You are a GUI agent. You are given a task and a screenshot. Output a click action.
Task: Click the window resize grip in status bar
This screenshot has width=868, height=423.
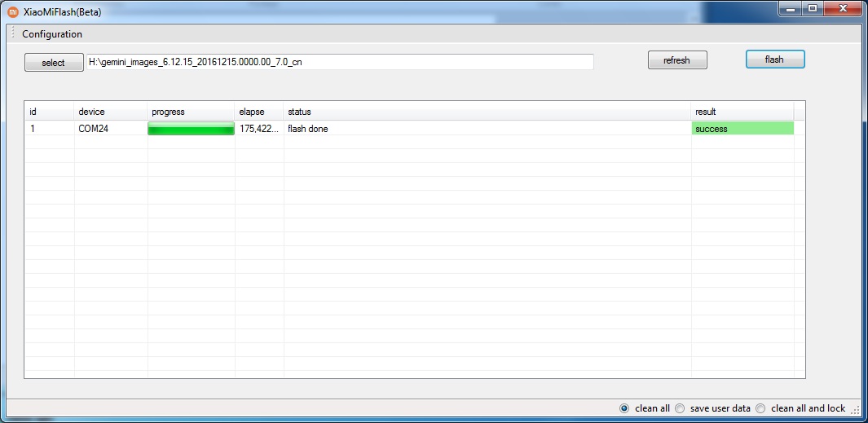856,410
